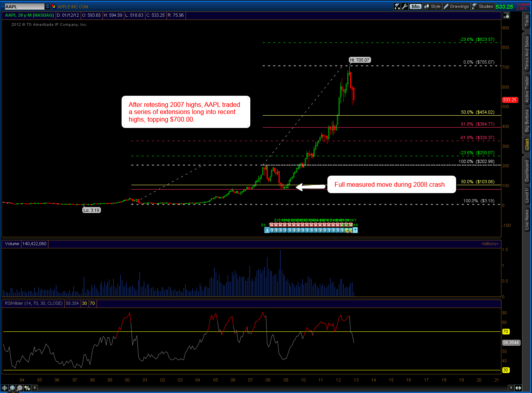Open chart settings wrench icon
This screenshot has height=393, width=532.
pyautogui.click(x=404, y=6)
